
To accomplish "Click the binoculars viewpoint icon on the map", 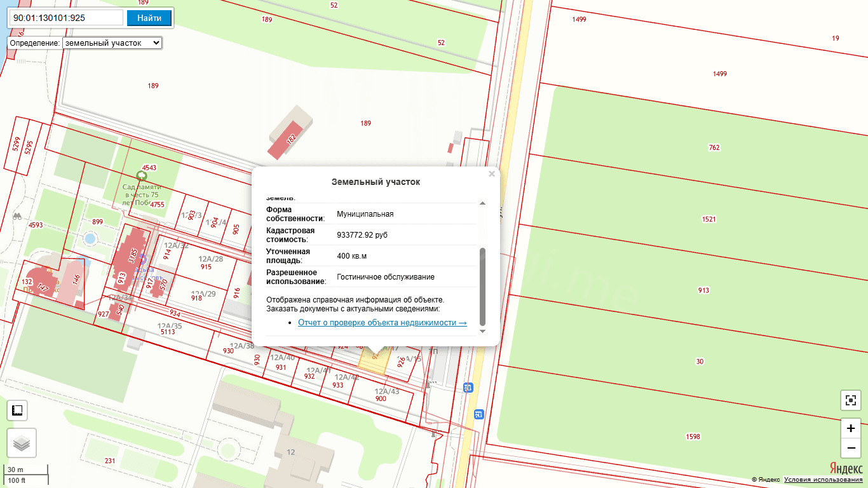I will tap(17, 216).
